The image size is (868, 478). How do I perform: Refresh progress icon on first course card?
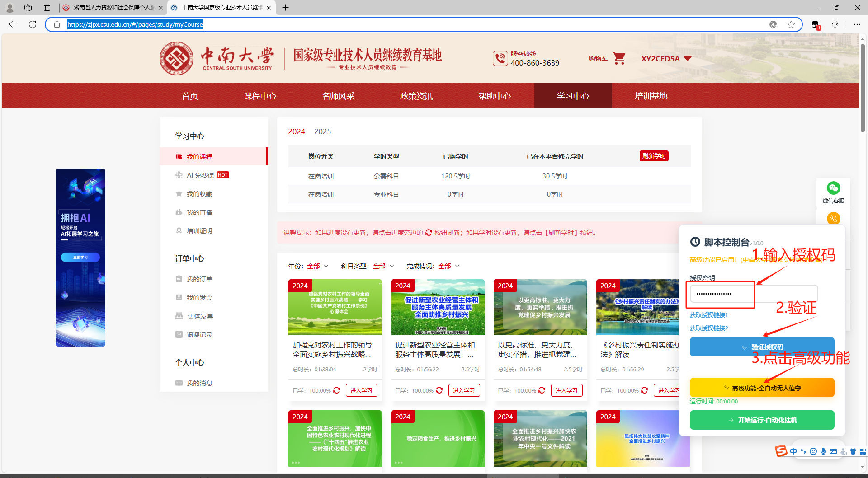337,390
